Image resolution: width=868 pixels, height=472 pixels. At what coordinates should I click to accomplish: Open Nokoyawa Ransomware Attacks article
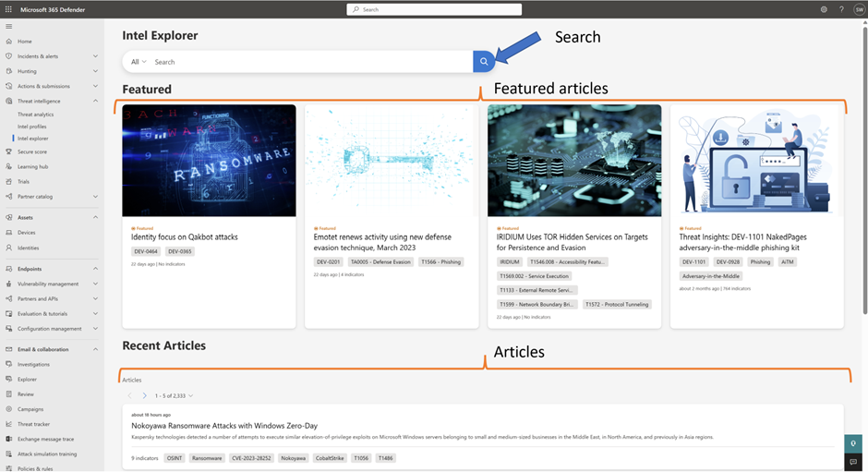point(224,426)
